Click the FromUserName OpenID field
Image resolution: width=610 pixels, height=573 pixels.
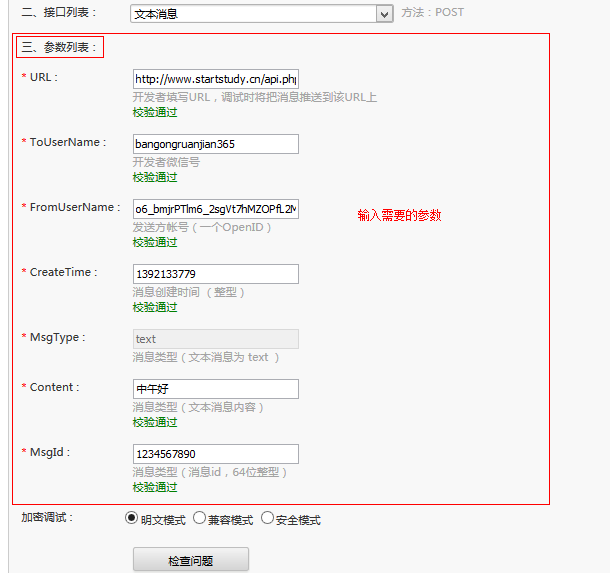click(x=216, y=209)
